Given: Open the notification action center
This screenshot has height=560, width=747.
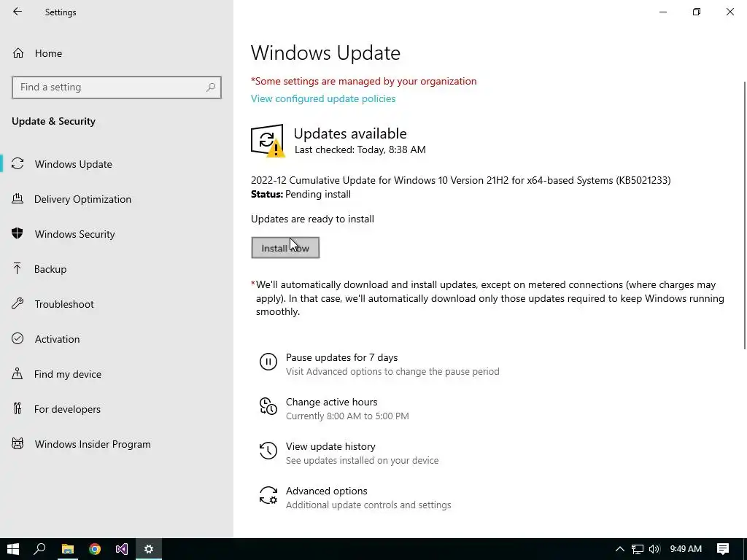Looking at the screenshot, I should click(723, 549).
